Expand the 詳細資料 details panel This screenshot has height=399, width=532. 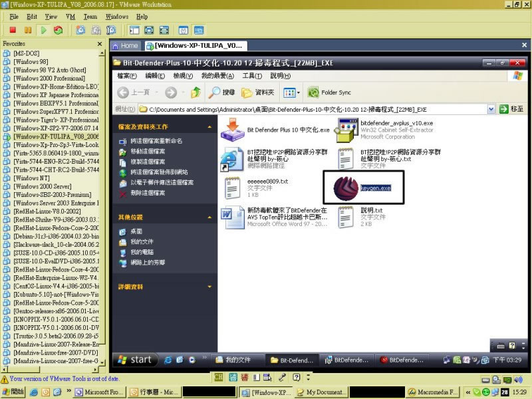tap(209, 287)
